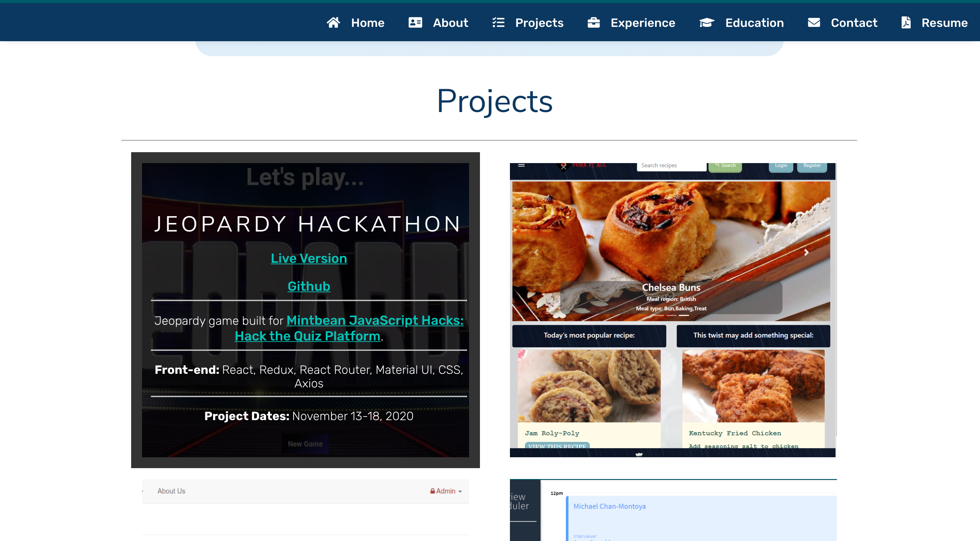This screenshot has width=980, height=541.
Task: Click the Home house icon
Action: click(333, 22)
